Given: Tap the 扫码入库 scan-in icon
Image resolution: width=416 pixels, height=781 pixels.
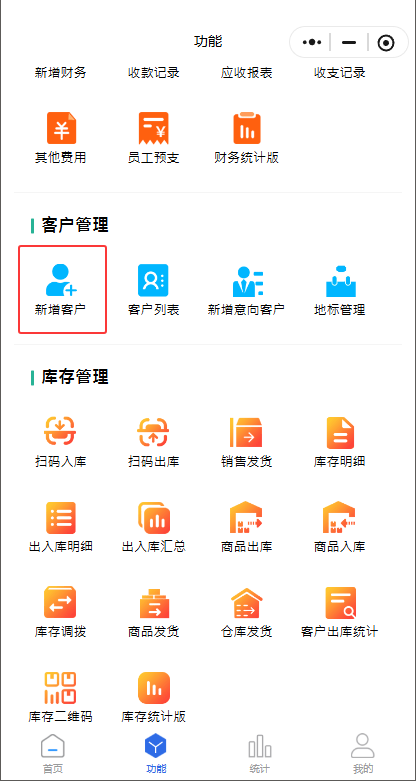Looking at the screenshot, I should (x=60, y=432).
